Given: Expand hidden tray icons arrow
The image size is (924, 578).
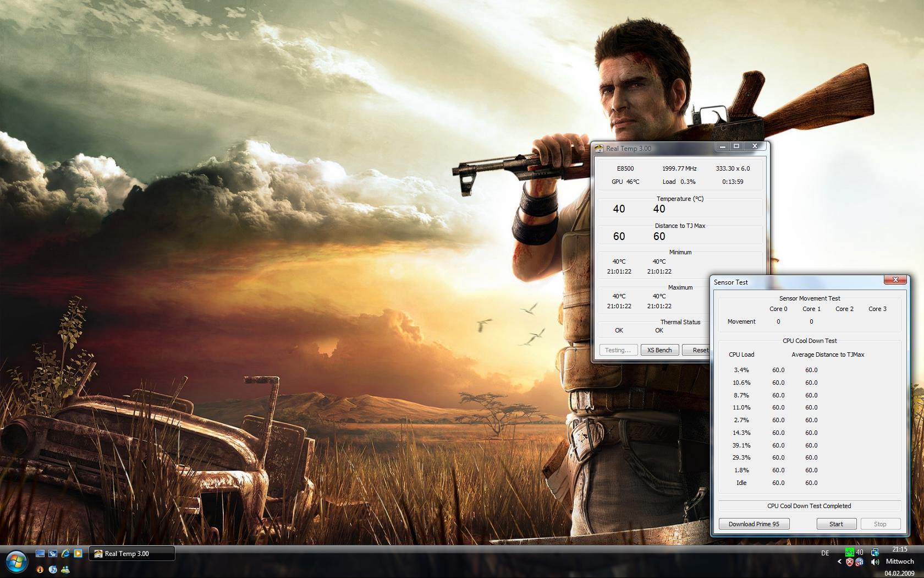Looking at the screenshot, I should pos(839,562).
